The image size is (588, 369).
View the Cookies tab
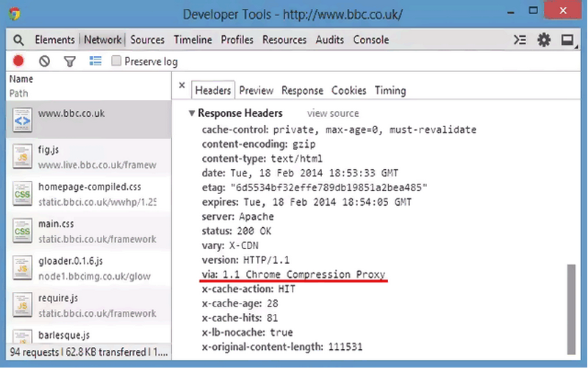(348, 90)
